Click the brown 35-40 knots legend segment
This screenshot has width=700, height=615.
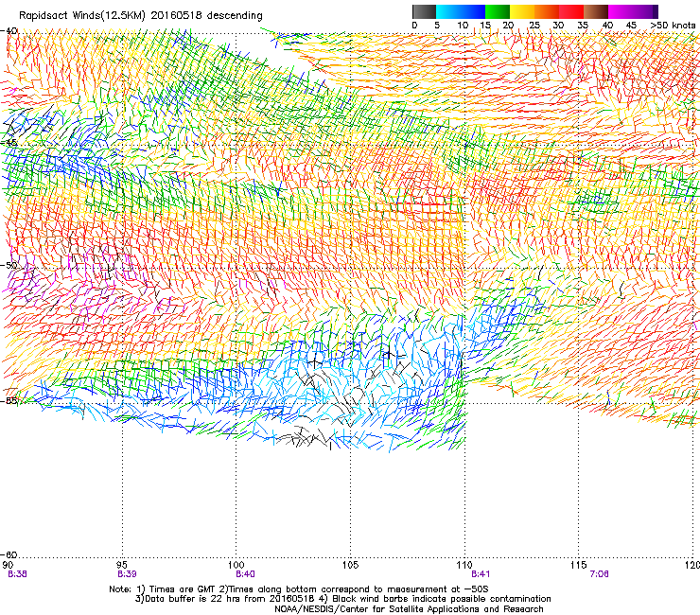coord(596,11)
